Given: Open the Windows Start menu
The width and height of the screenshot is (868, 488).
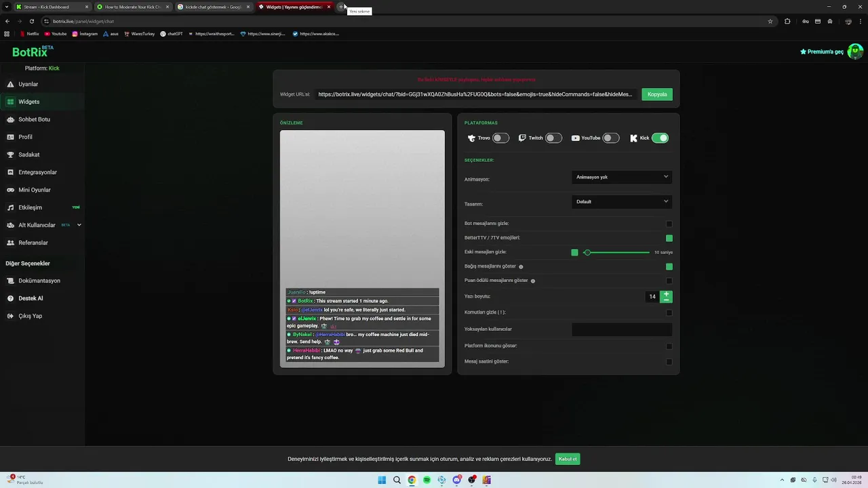Looking at the screenshot, I should click(382, 480).
